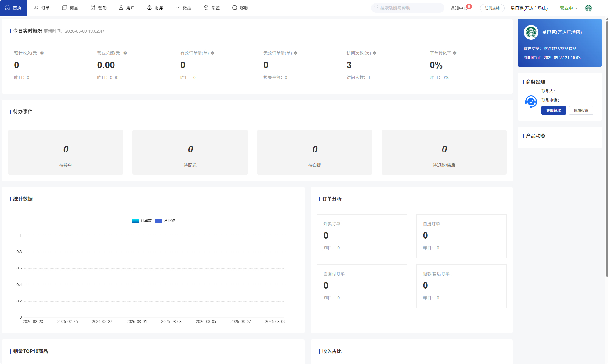Viewport: 608px width, 364px height.
Task: Click the help icon beside 预计收入(元)
Action: [x=42, y=53]
